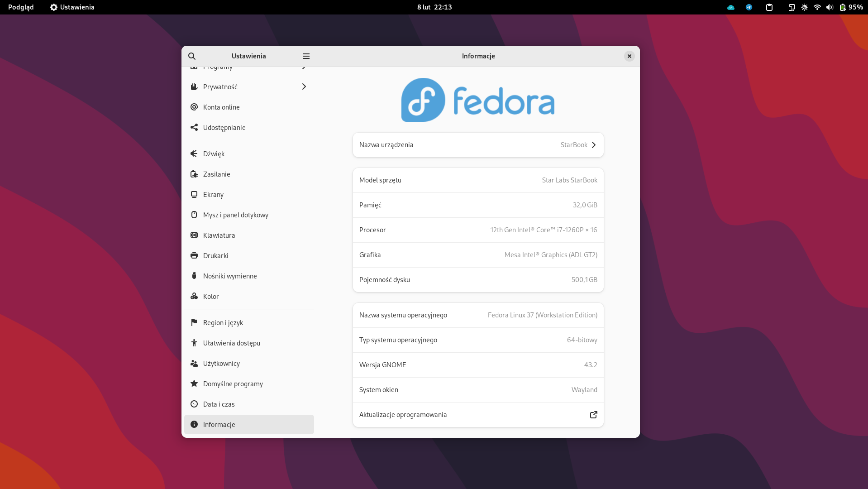The height and width of the screenshot is (489, 868).
Task: Open the Ekrany display icon
Action: (x=194, y=194)
